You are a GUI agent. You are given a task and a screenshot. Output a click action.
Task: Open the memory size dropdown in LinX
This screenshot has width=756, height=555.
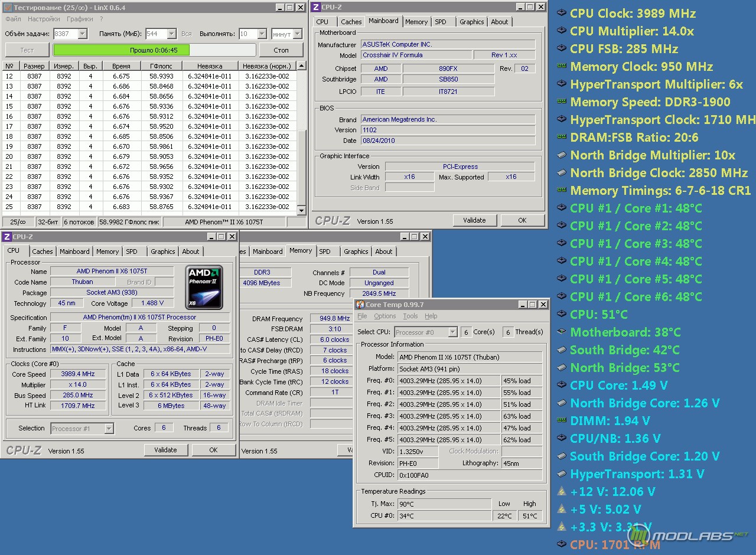pyautogui.click(x=171, y=34)
